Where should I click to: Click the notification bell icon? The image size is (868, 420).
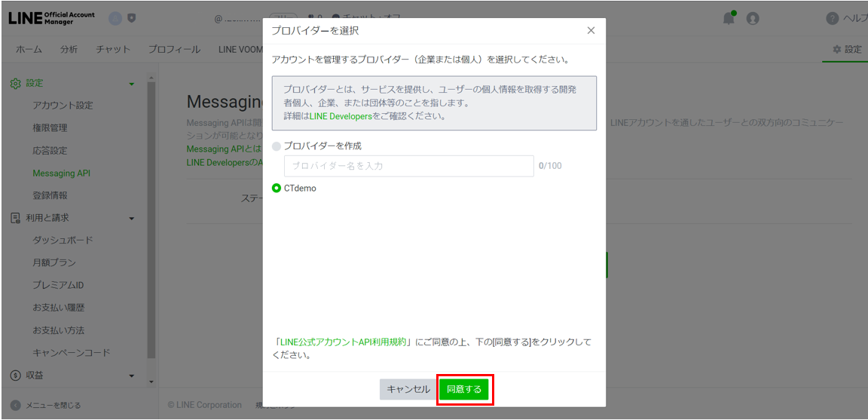[729, 19]
